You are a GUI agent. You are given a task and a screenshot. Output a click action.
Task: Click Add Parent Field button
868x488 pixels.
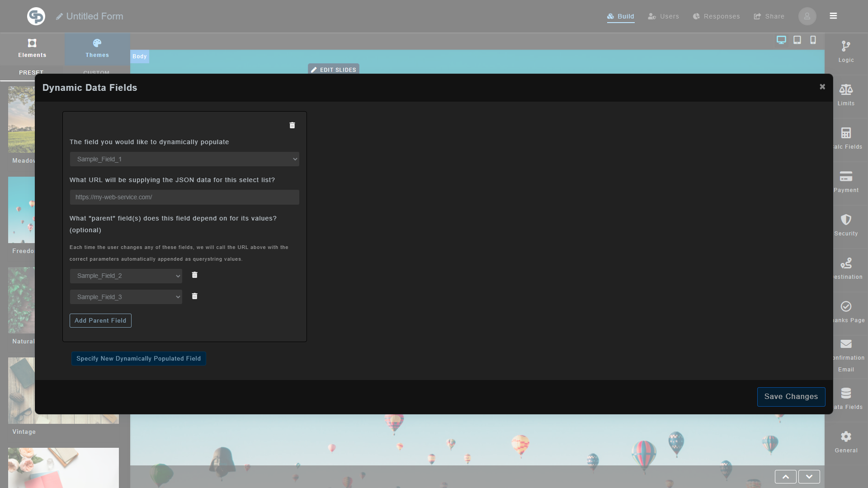[x=100, y=320]
